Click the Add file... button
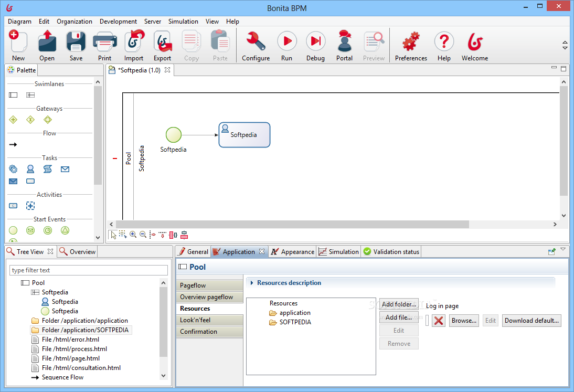Screen dimensions: 574x392 pos(399,317)
